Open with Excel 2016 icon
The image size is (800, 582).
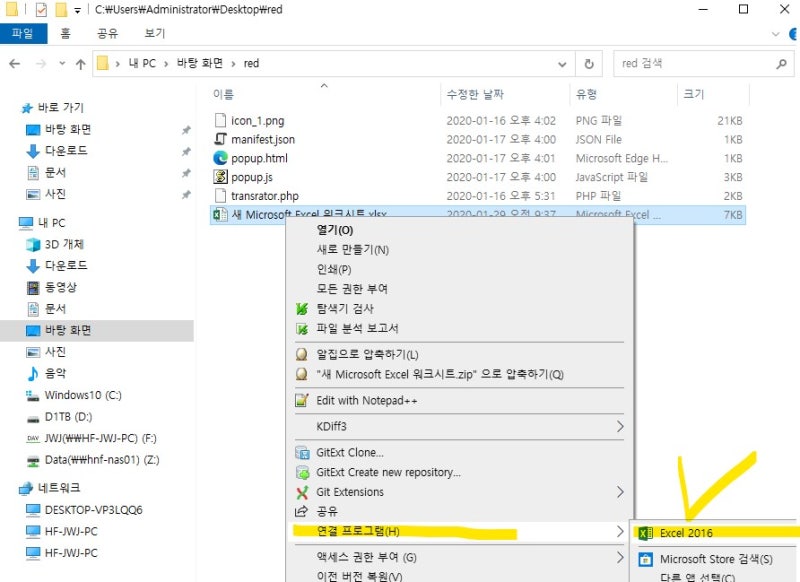pyautogui.click(x=645, y=533)
